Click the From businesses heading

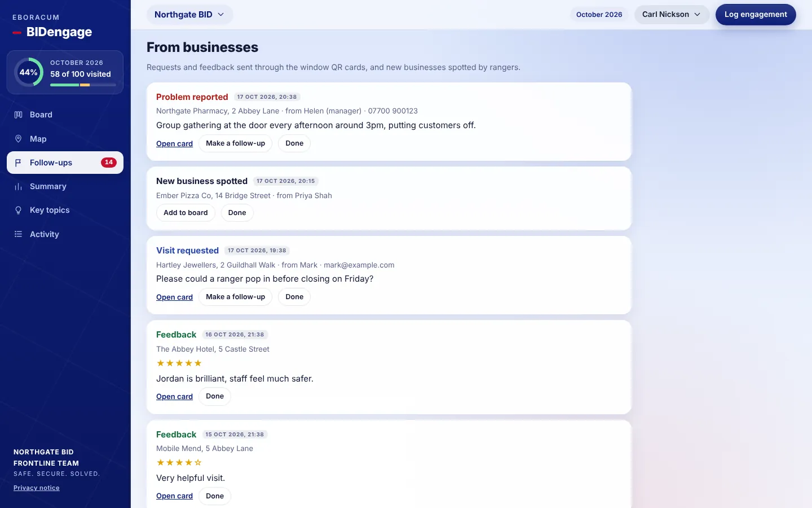click(202, 47)
